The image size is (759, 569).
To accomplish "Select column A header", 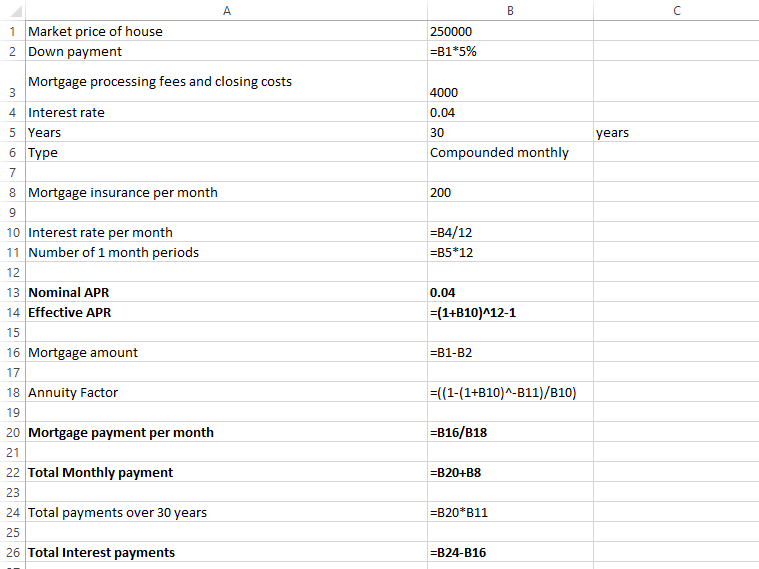I will (227, 10).
